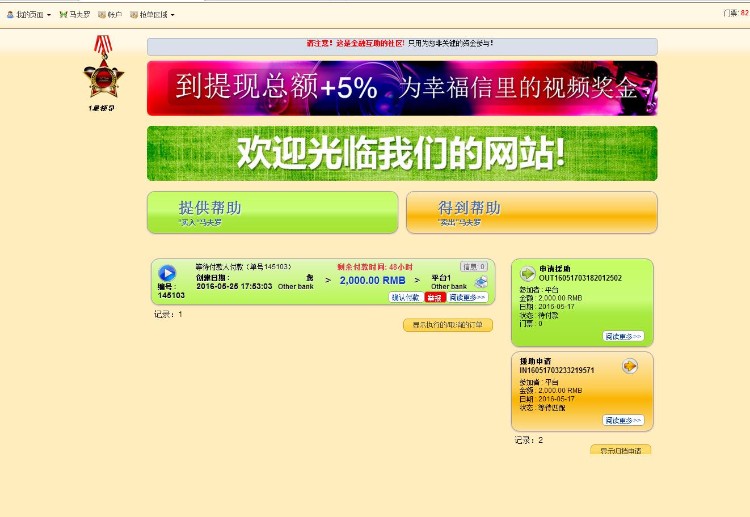Click the date 2016-05-25 17:53:03
Viewport: 750px width, 517px height.
click(234, 286)
